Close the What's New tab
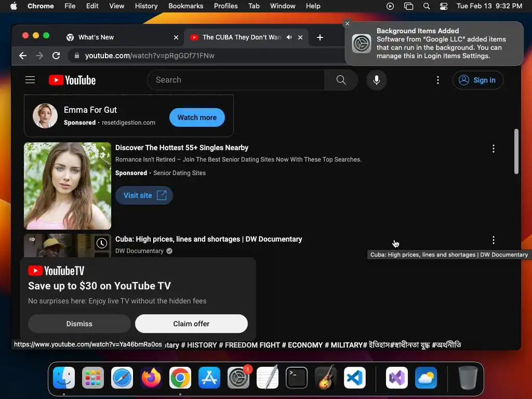Image resolution: width=532 pixels, height=399 pixels. (176, 37)
